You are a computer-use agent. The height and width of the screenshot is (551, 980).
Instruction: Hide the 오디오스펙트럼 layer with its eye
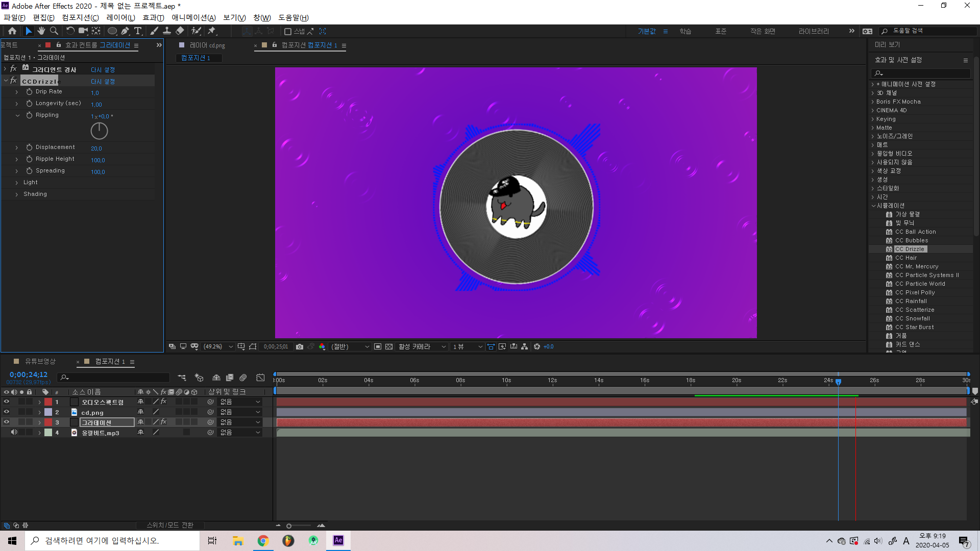(7, 402)
